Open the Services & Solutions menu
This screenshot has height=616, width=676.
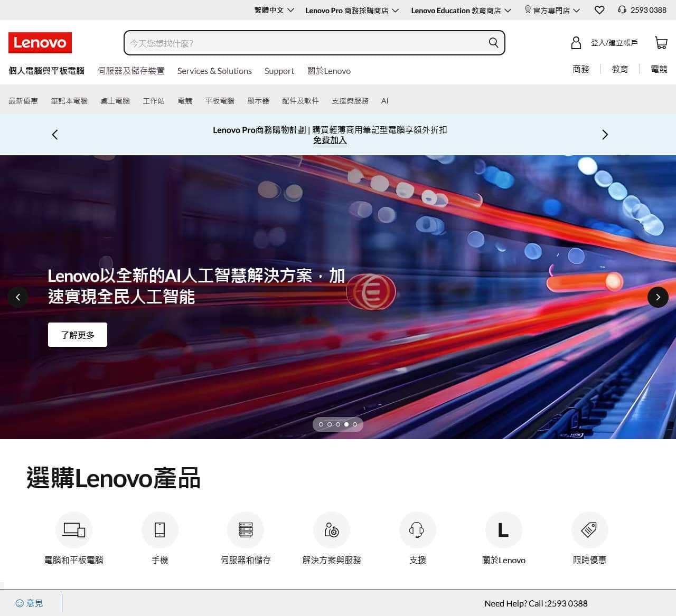[x=214, y=71]
